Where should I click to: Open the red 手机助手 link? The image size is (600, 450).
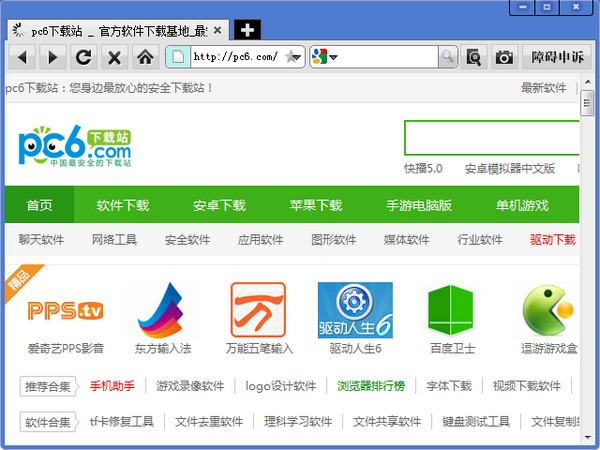coord(112,386)
